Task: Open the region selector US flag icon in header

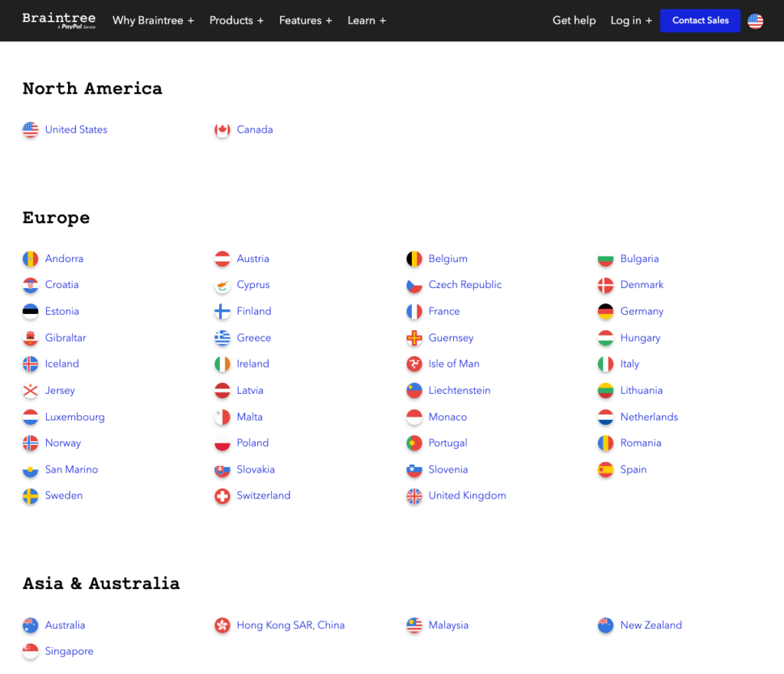Action: tap(755, 21)
